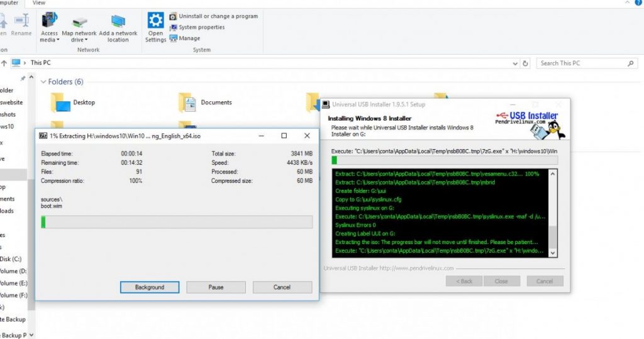Click the Search This PC field

point(582,63)
